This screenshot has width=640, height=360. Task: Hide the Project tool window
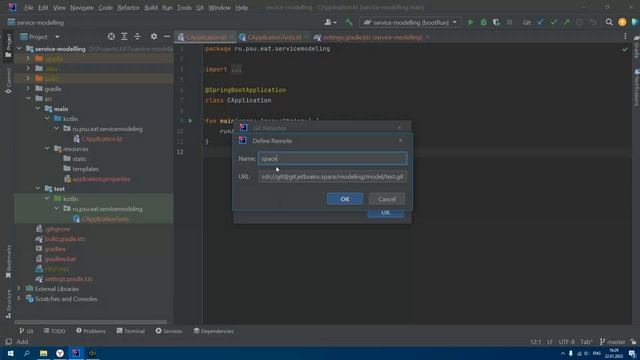click(167, 37)
